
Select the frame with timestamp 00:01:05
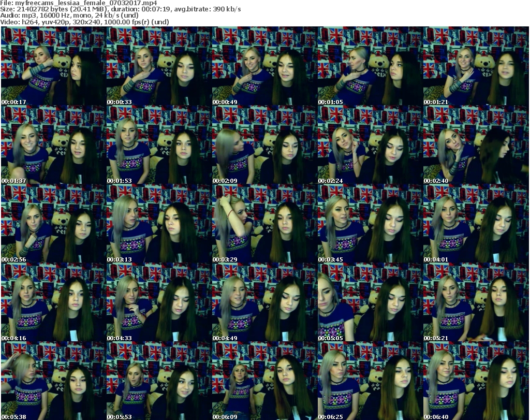[370, 66]
